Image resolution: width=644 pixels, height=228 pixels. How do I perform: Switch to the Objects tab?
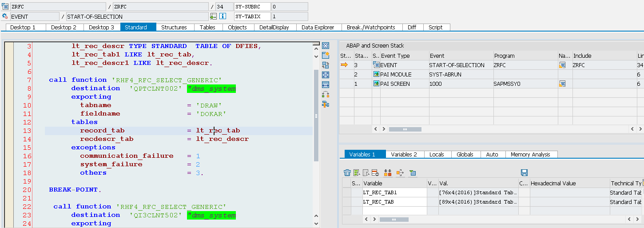(x=237, y=27)
